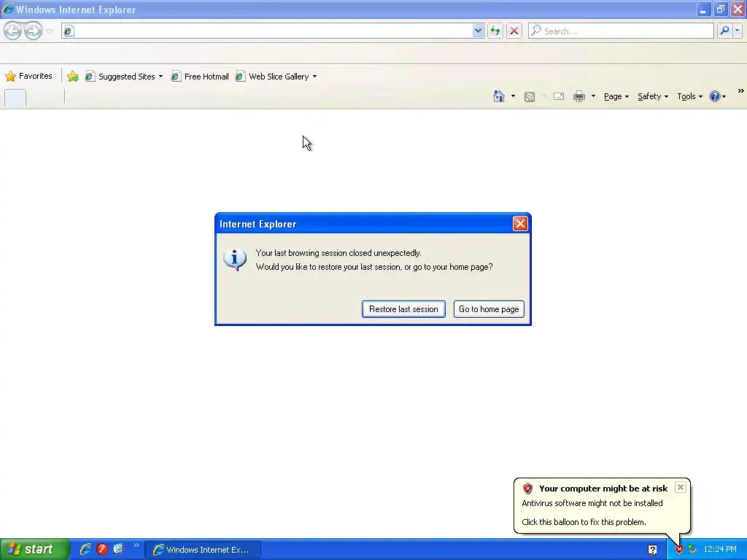The width and height of the screenshot is (747, 560).
Task: Click in the Search box
Action: (x=621, y=31)
